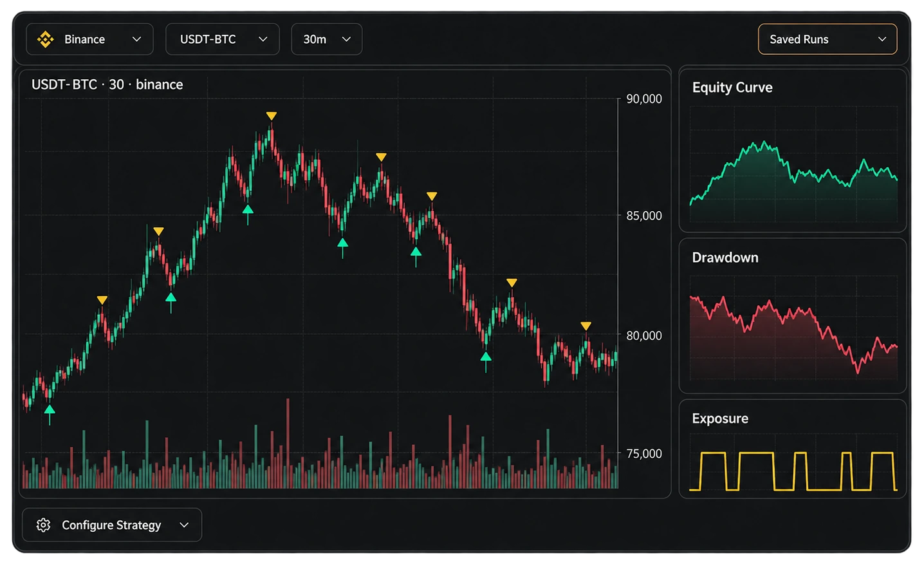Click the green buy arrow at the chart's far left
Viewport: 924px width, 564px height.
point(50,415)
